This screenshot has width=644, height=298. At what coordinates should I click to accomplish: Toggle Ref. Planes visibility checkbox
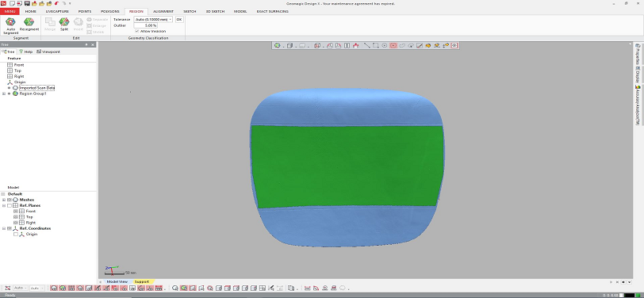tap(10, 205)
